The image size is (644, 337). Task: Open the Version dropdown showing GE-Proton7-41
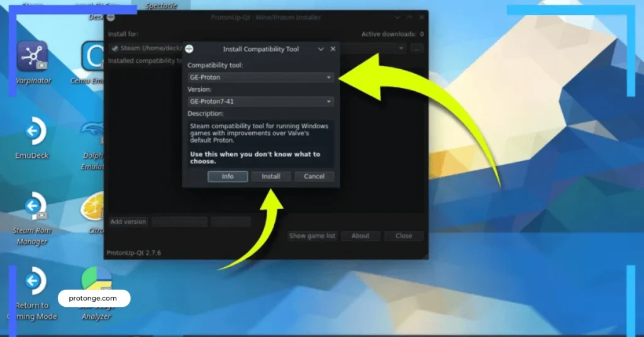coord(260,101)
